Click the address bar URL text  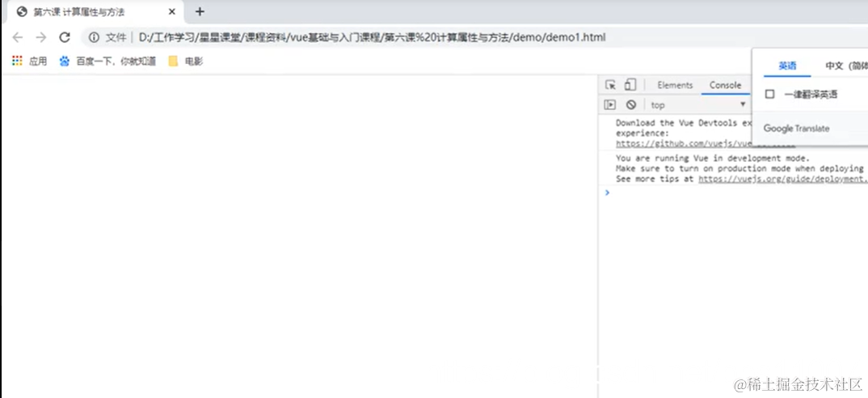372,38
